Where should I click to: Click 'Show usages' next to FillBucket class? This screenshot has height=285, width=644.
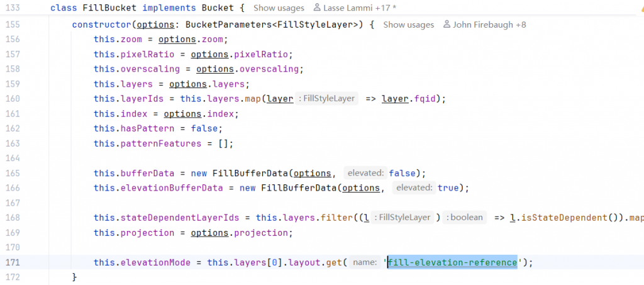279,8
